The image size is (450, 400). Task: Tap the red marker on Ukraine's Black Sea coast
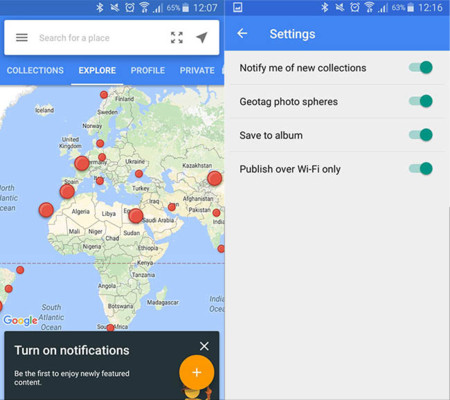139,174
